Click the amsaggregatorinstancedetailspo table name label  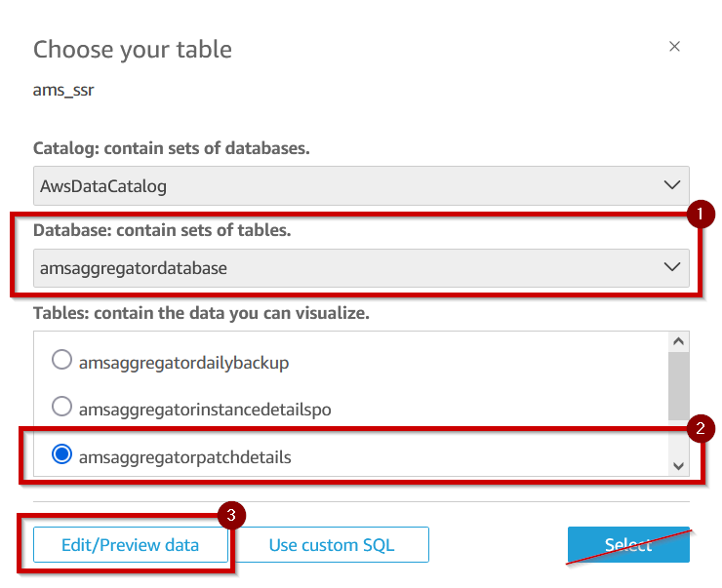(205, 410)
